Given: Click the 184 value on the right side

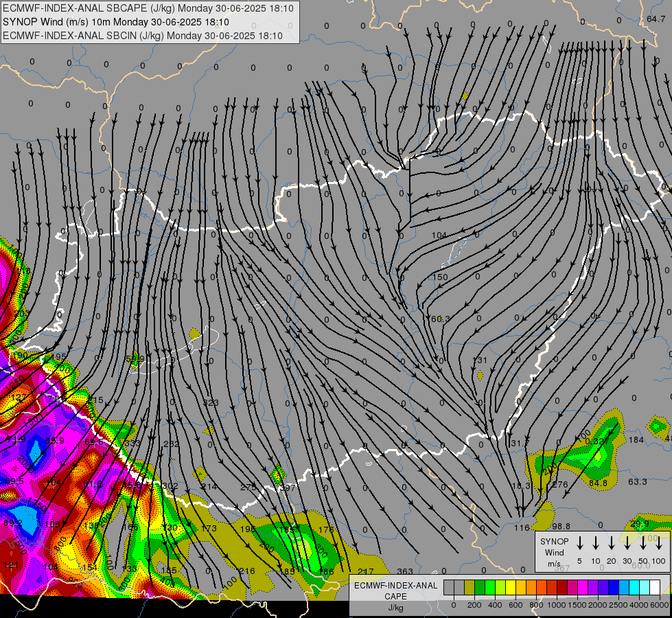Looking at the screenshot, I should click(636, 439).
